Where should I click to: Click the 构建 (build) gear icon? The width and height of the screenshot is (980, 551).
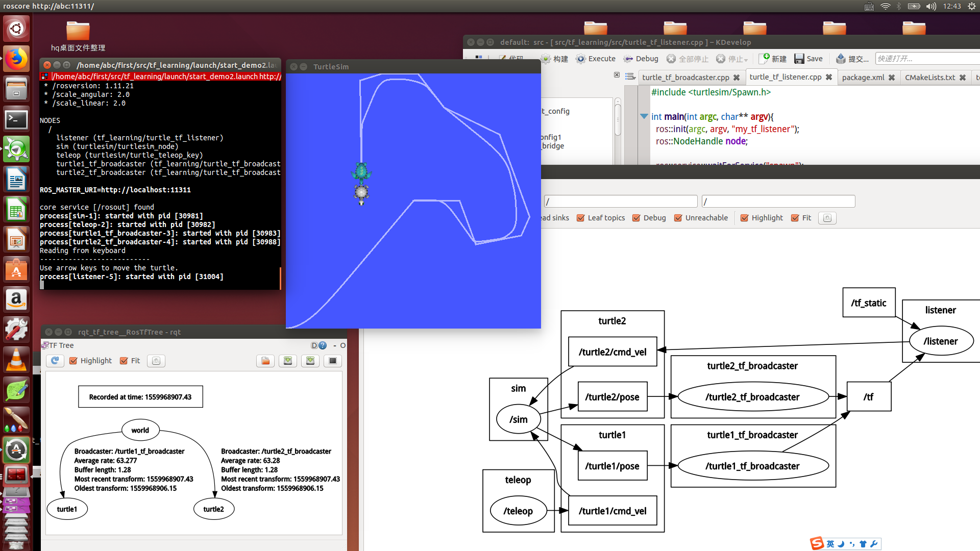[546, 59]
